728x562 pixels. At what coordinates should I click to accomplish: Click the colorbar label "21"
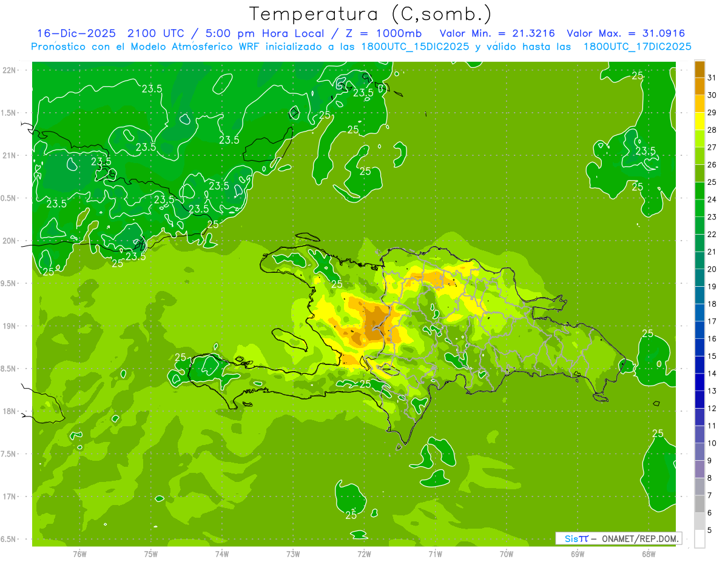[x=712, y=252]
